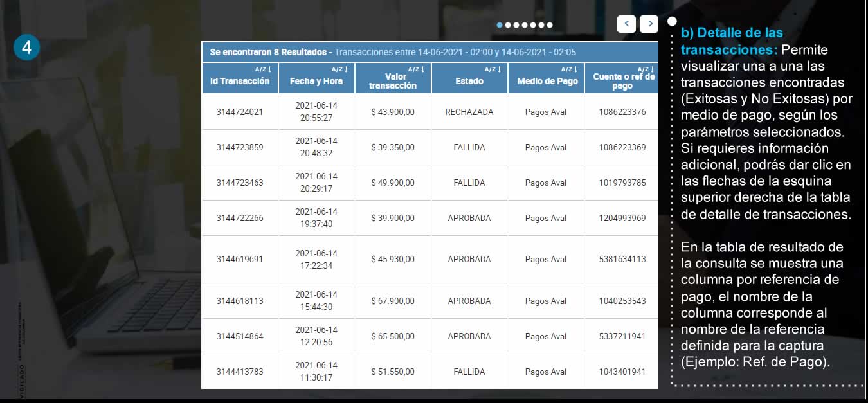The height and width of the screenshot is (403, 868).
Task: Select transaction id 3144723463
Action: point(240,183)
